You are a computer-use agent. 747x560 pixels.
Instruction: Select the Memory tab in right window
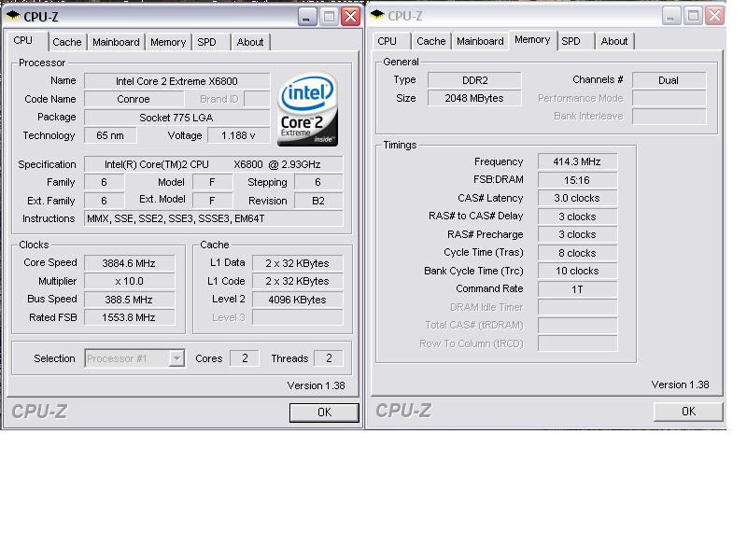[532, 40]
